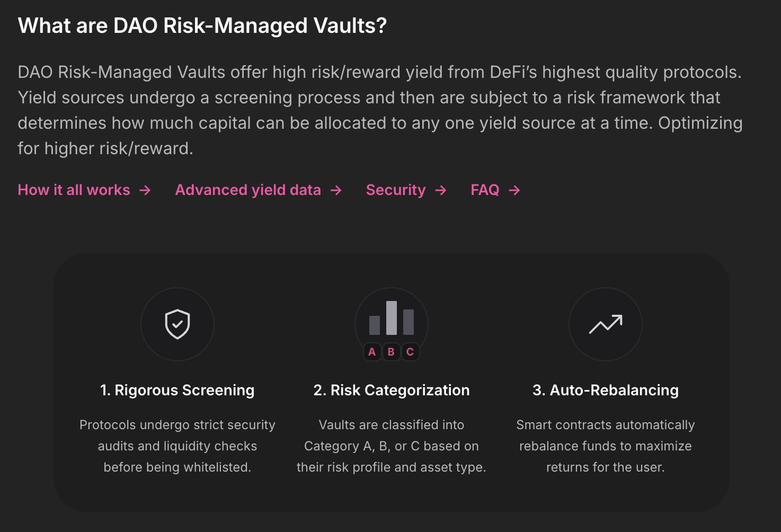Click the category B badge
The width and height of the screenshot is (781, 532).
[391, 352]
